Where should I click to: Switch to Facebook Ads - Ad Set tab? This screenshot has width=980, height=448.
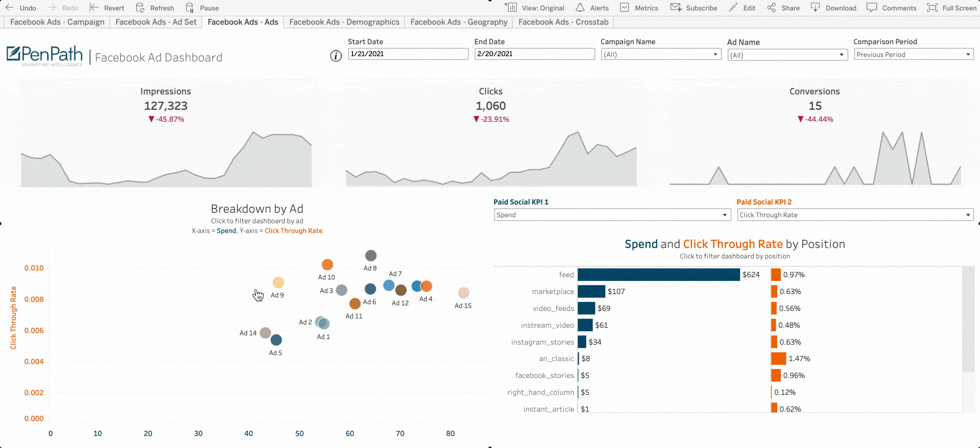click(156, 22)
